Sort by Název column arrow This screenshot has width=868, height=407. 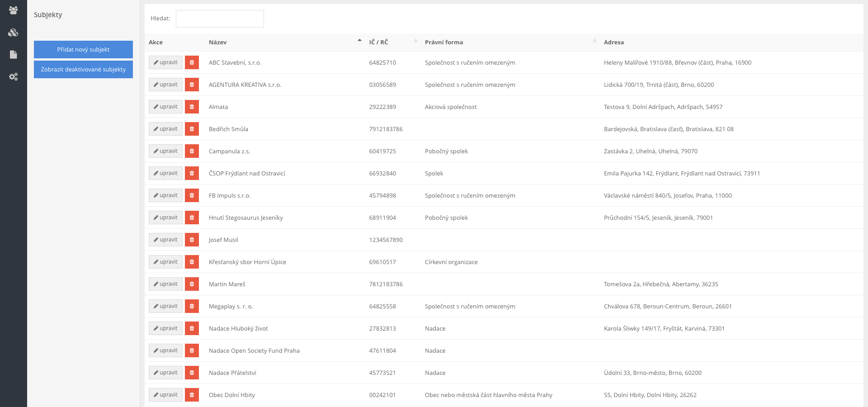(359, 41)
